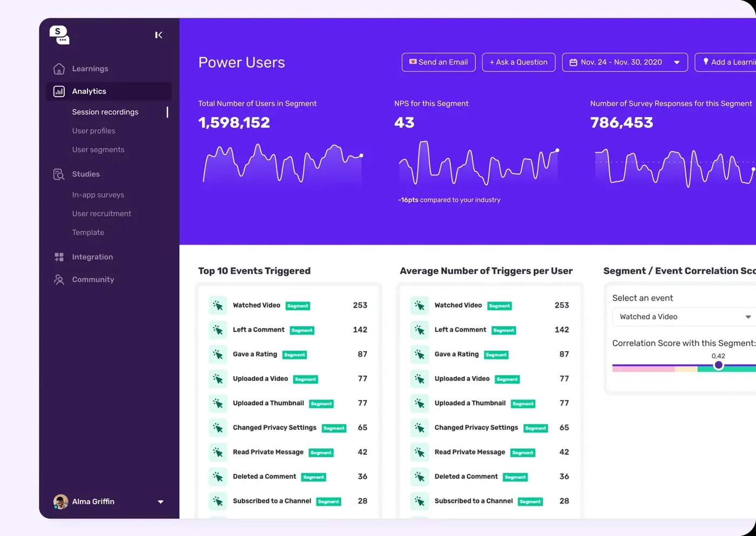Click cursor icon beside Deleted a Comment in Top 10 Events
The image size is (756, 536).
click(218, 477)
